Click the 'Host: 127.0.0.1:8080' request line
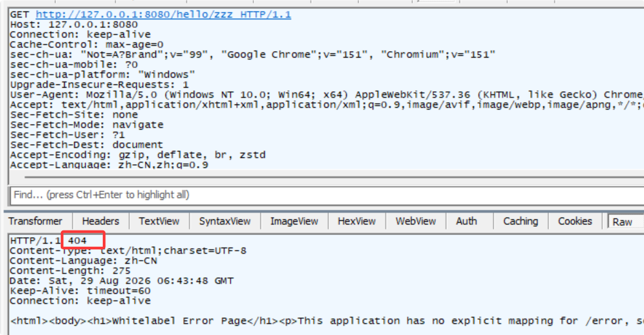Viewport: 644px width, 335px height. [x=74, y=24]
